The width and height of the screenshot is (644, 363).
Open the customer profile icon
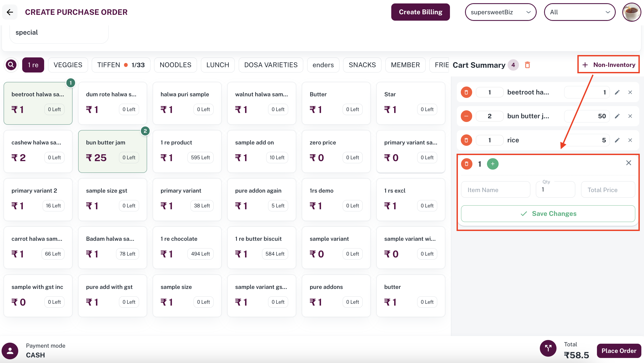click(10, 351)
